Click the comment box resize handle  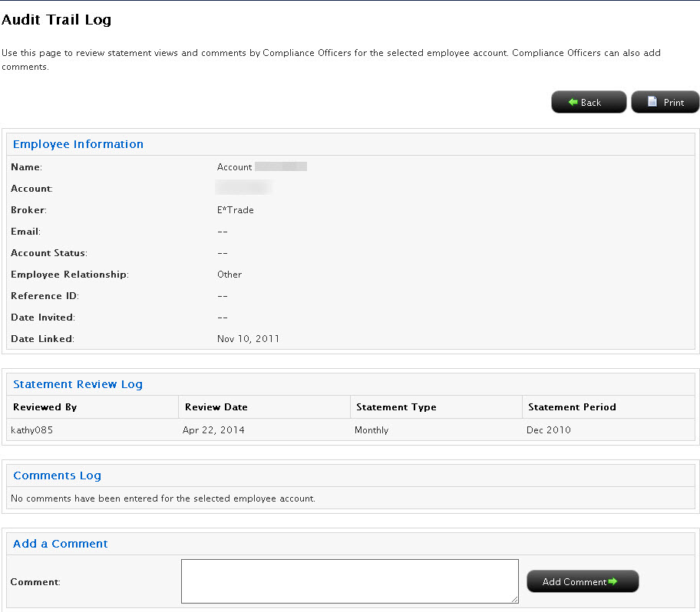coord(514,599)
